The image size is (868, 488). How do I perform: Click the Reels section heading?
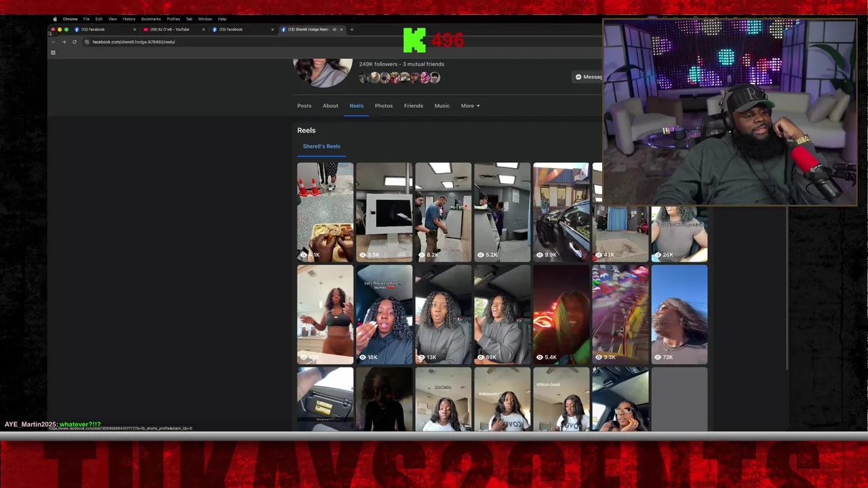point(307,130)
